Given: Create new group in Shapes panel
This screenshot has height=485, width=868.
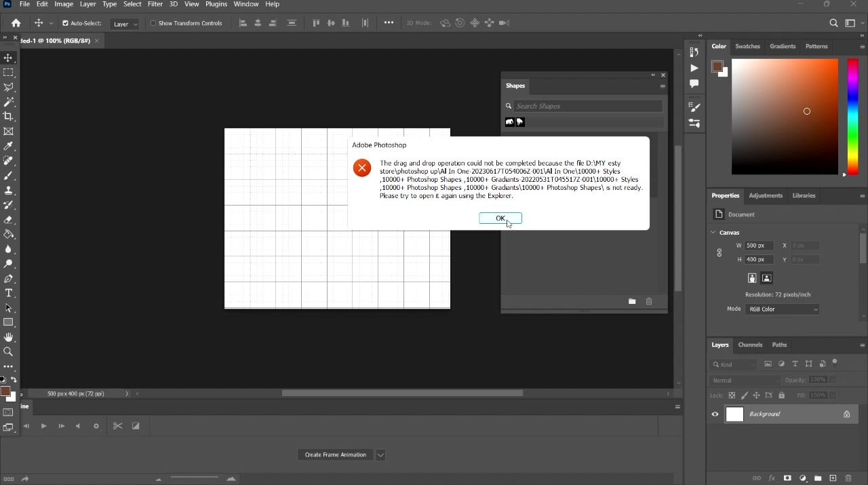Looking at the screenshot, I should coord(632,301).
